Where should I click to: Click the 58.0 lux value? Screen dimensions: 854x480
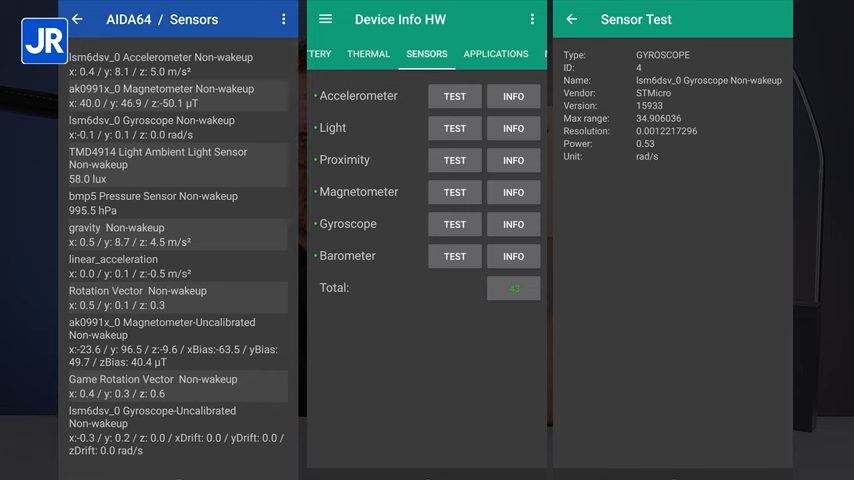pyautogui.click(x=88, y=179)
